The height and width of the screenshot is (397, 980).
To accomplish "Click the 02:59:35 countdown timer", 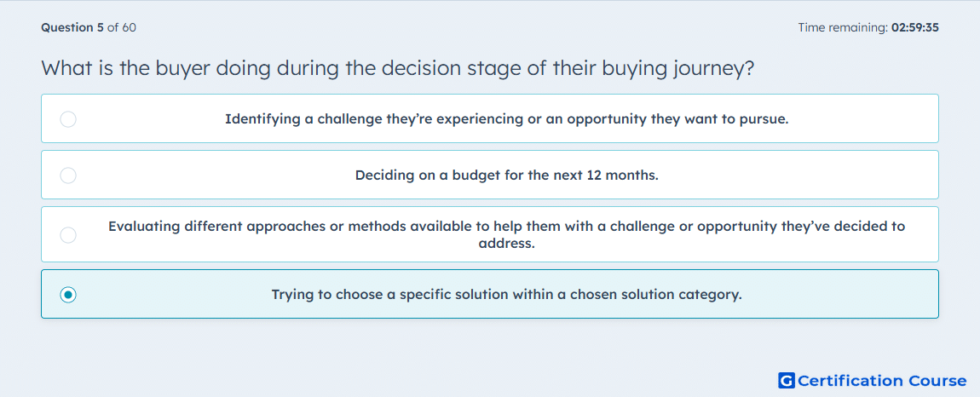I will 915,27.
